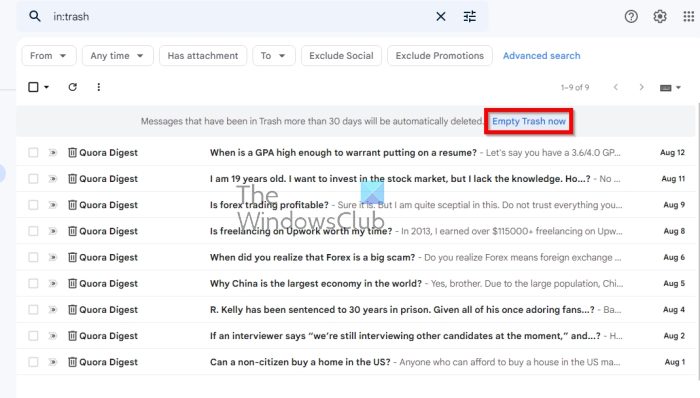The height and width of the screenshot is (398, 700).
Task: Click trash icon on China economy email
Action: (x=72, y=283)
